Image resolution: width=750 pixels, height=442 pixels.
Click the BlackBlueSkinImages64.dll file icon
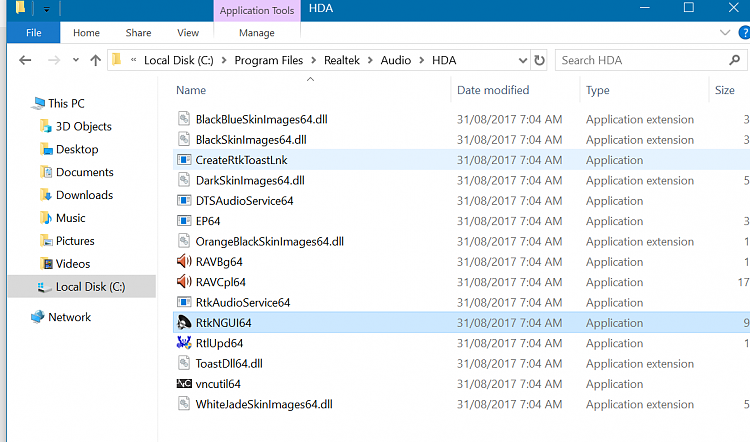[x=184, y=119]
